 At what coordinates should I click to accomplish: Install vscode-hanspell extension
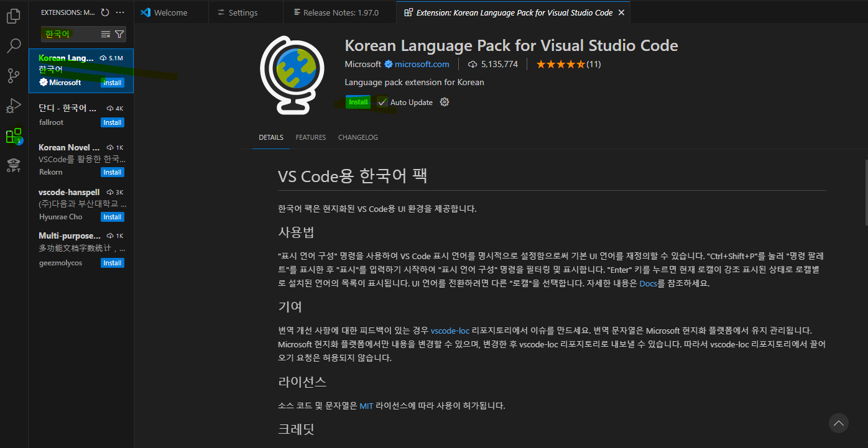click(113, 217)
